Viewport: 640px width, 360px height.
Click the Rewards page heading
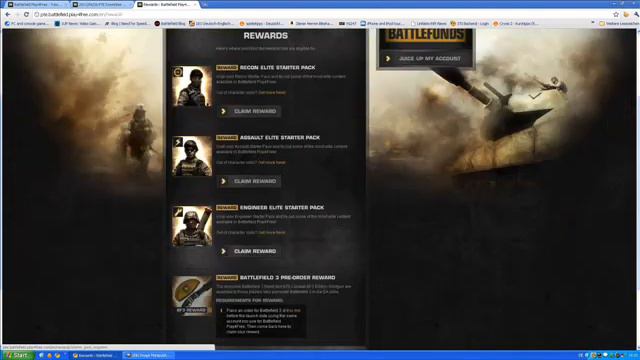tap(266, 36)
